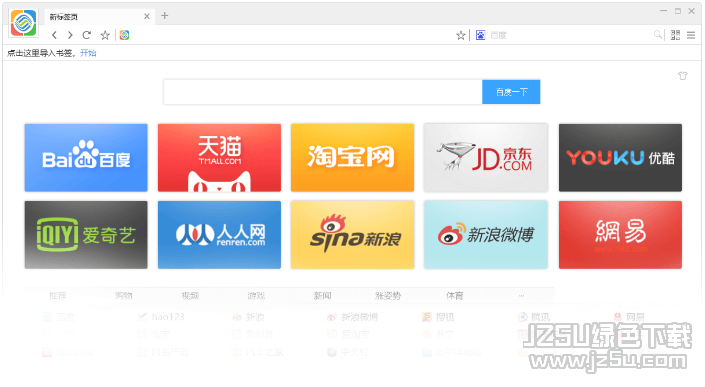This screenshot has height=387, width=705.
Task: Open the sina 新浪 tile
Action: tap(352, 235)
